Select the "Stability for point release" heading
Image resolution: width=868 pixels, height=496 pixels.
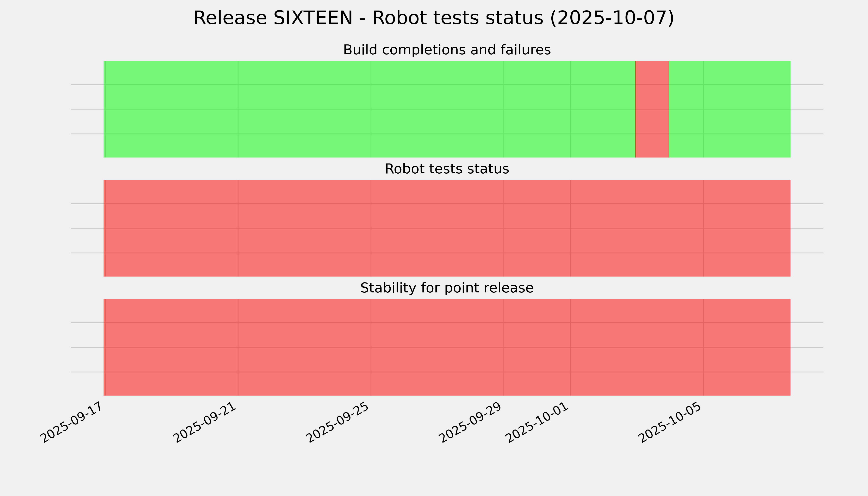[x=447, y=288]
